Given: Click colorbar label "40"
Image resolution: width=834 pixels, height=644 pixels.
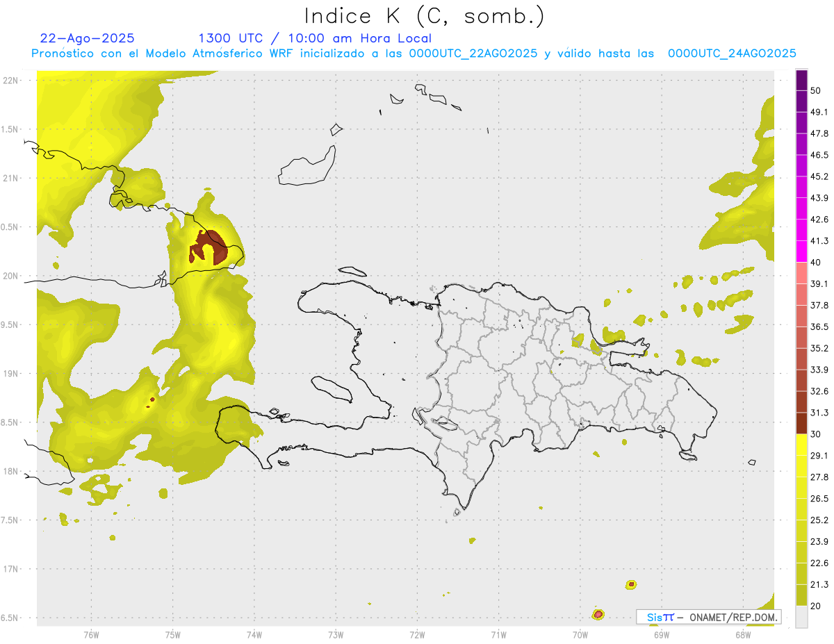Looking at the screenshot, I should pos(816,263).
